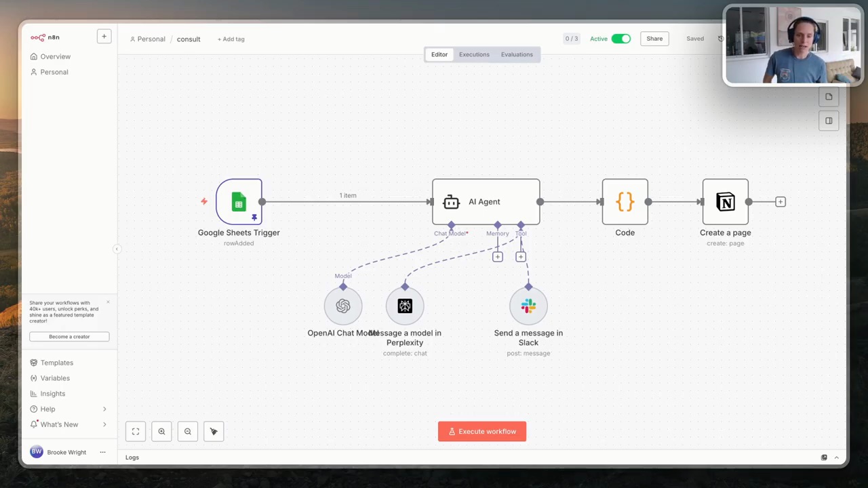Switch to the Editor tab
The height and width of the screenshot is (488, 868).
(439, 54)
